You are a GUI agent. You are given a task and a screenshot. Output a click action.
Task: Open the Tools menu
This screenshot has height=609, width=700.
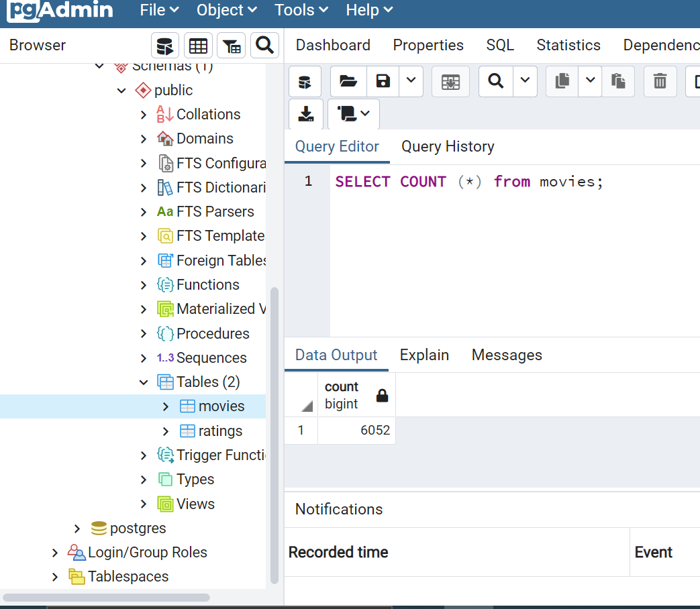(301, 10)
